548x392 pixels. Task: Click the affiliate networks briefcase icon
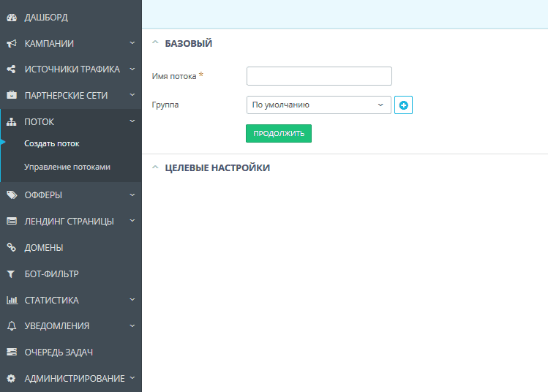pyautogui.click(x=12, y=95)
